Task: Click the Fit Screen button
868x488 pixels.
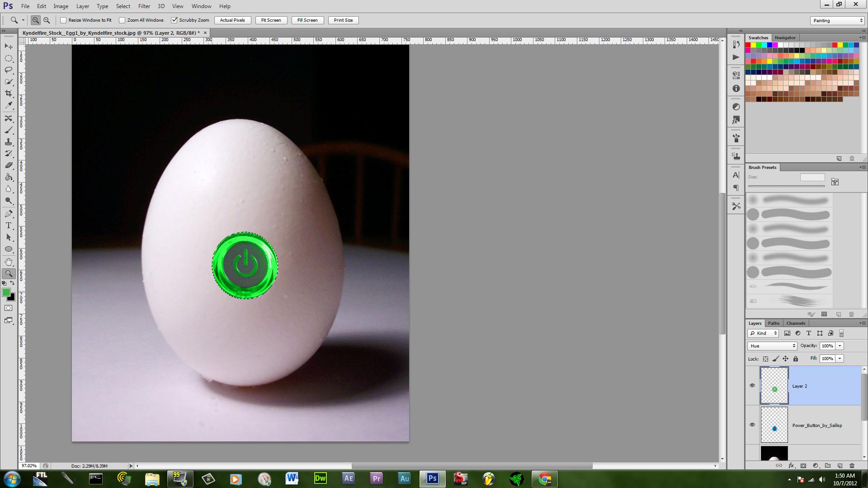Action: (271, 20)
